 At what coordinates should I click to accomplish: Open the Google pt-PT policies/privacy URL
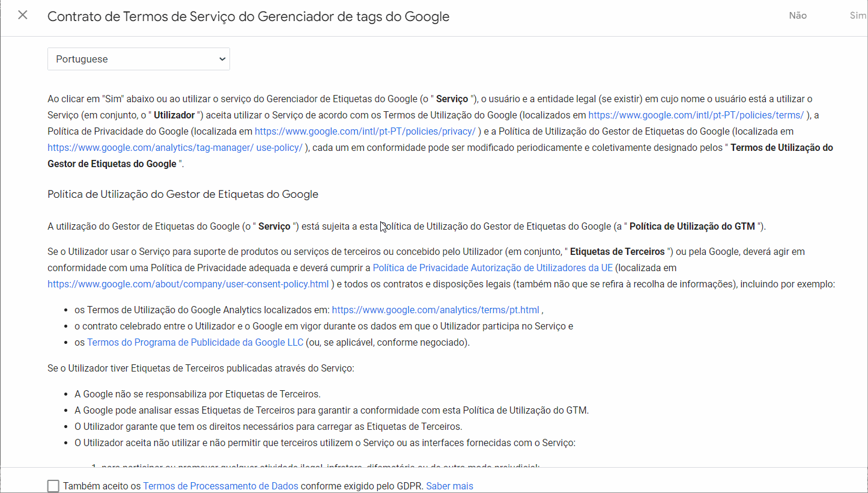point(365,131)
